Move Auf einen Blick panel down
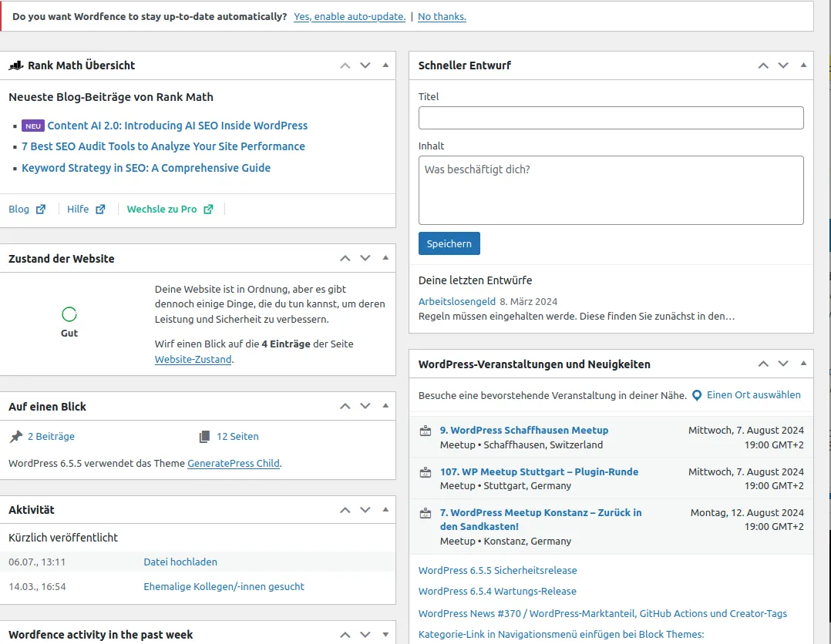 point(365,406)
